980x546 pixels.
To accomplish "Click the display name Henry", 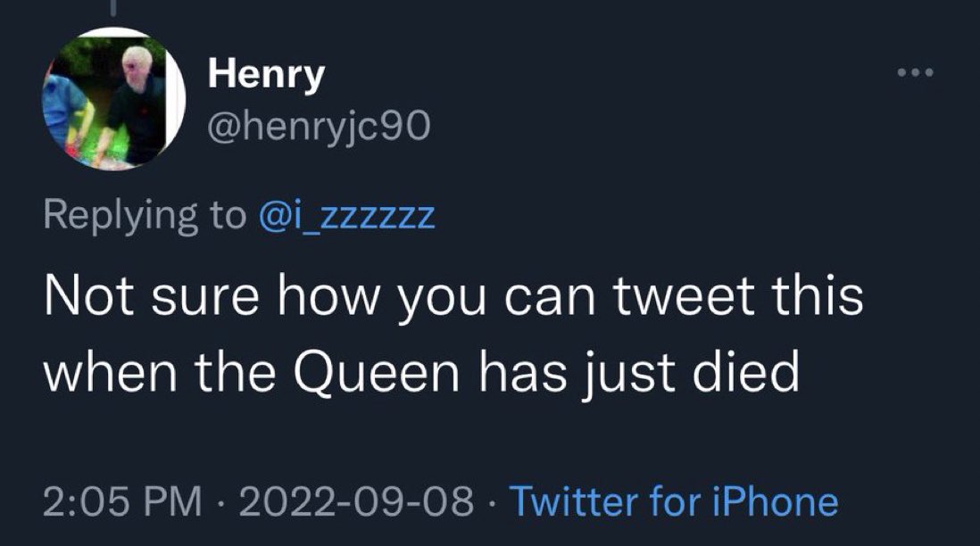I will (x=266, y=76).
